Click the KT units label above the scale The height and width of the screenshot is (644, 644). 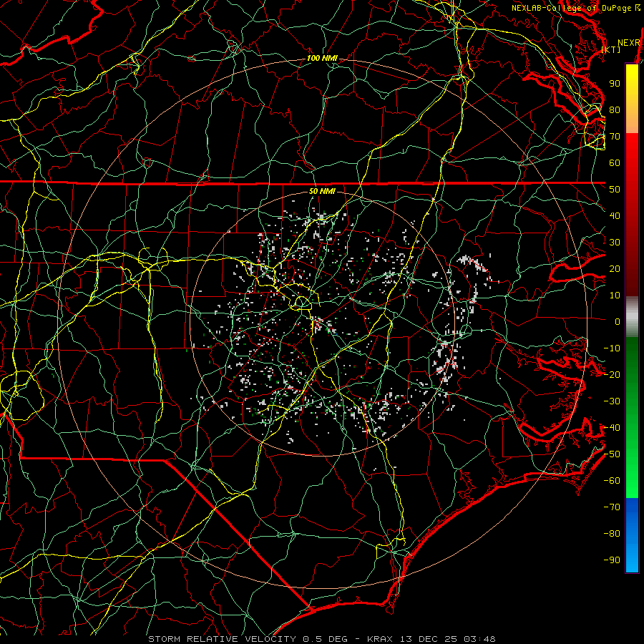[611, 49]
